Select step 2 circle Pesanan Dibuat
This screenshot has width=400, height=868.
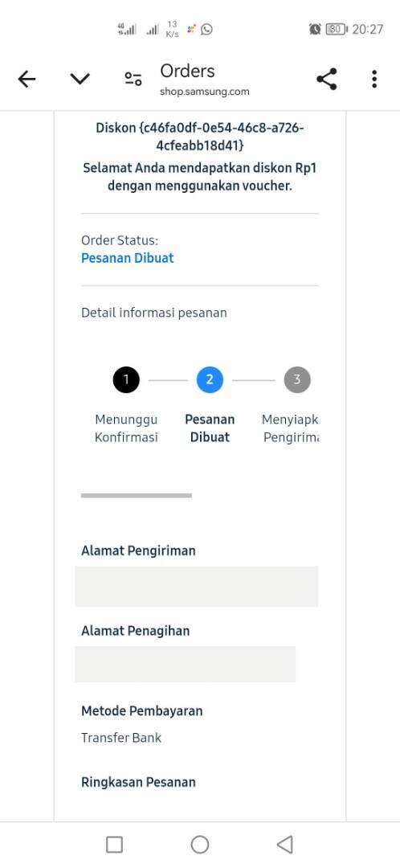tap(210, 379)
